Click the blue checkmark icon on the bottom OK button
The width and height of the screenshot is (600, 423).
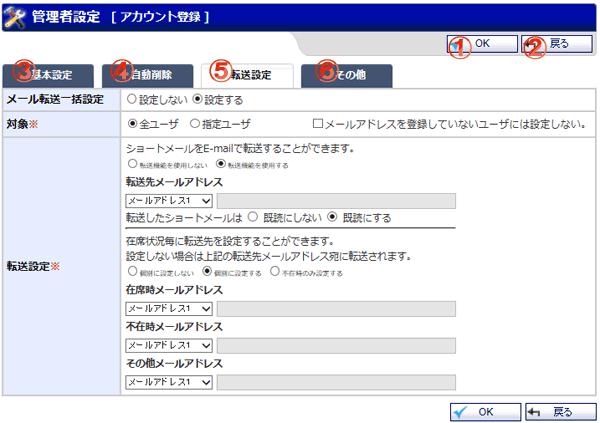[461, 412]
